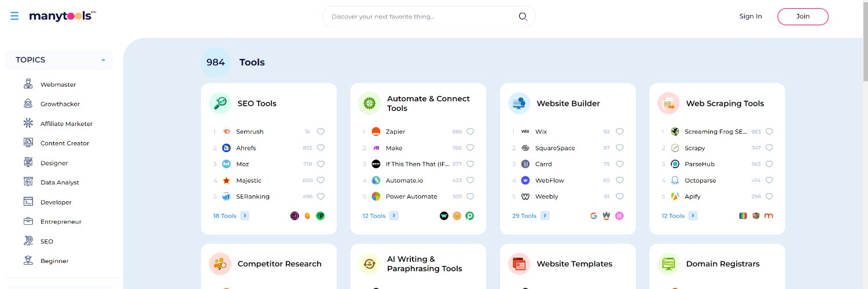868x289 pixels.
Task: Open the Web Scraping Tools category title
Action: (x=725, y=103)
